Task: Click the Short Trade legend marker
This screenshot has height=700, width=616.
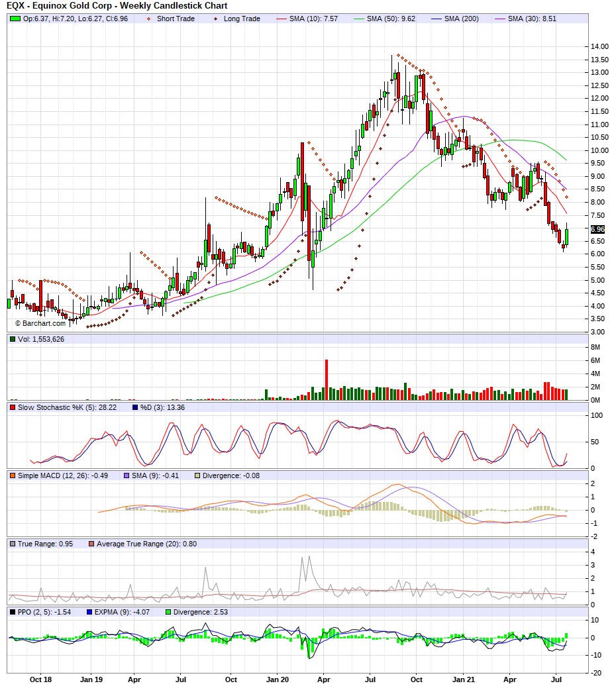Action: pyautogui.click(x=149, y=19)
